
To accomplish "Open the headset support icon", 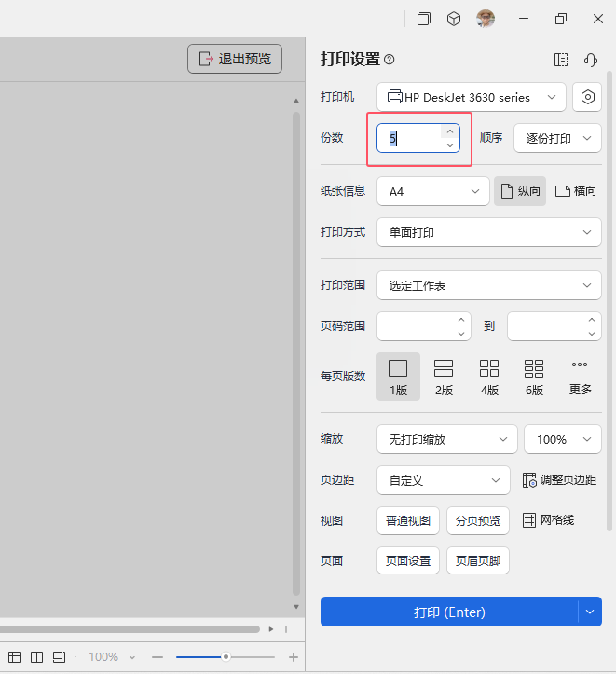I will coord(591,60).
